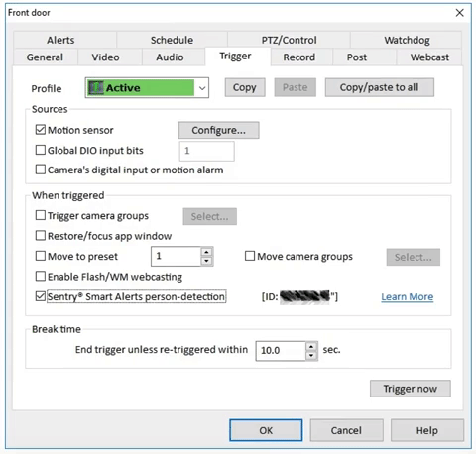Decrease break time with down arrow
Image resolution: width=476 pixels, height=454 pixels.
311,355
